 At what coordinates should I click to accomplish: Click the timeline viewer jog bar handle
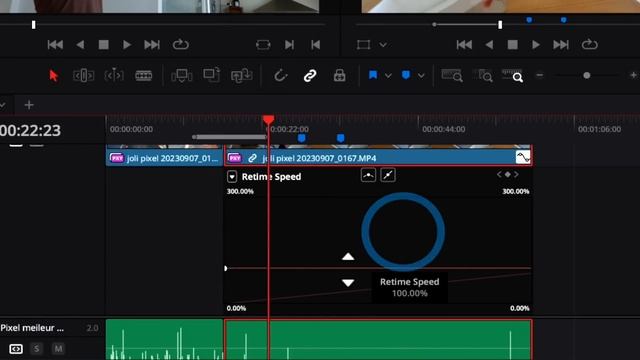tap(500, 25)
